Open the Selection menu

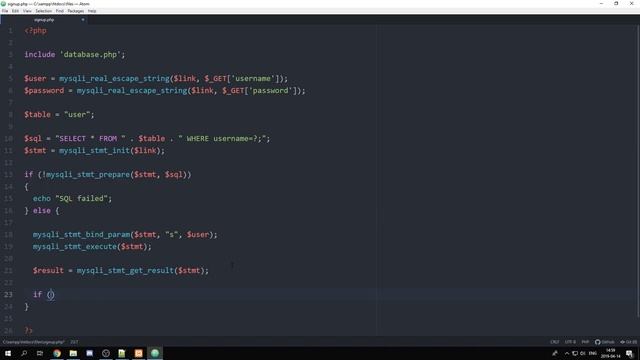coord(43,11)
